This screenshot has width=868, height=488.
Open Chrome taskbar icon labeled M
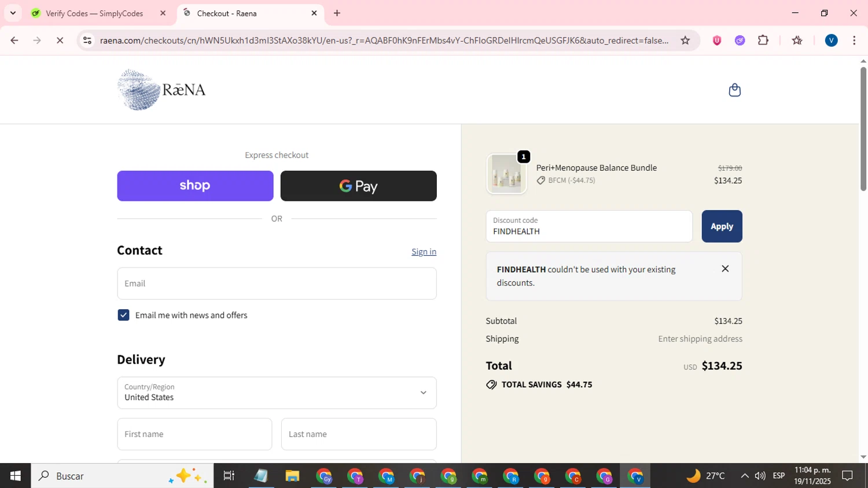(386, 476)
